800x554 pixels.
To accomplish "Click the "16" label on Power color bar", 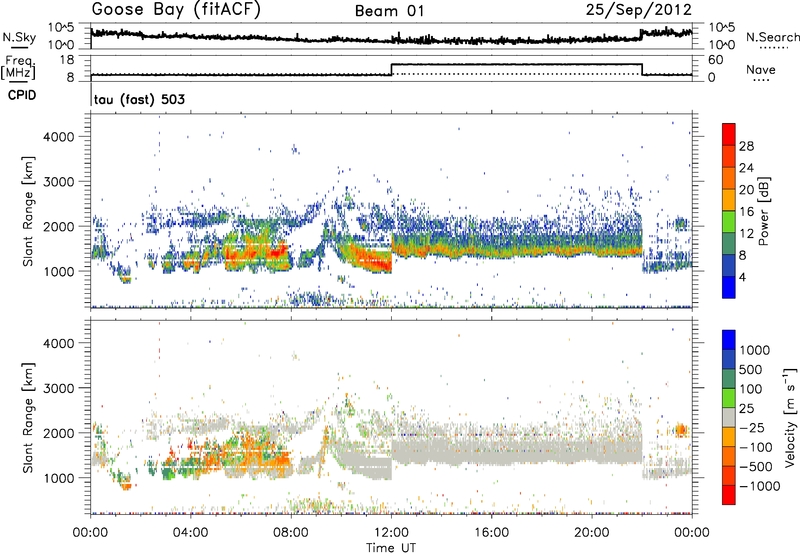I will (x=746, y=212).
